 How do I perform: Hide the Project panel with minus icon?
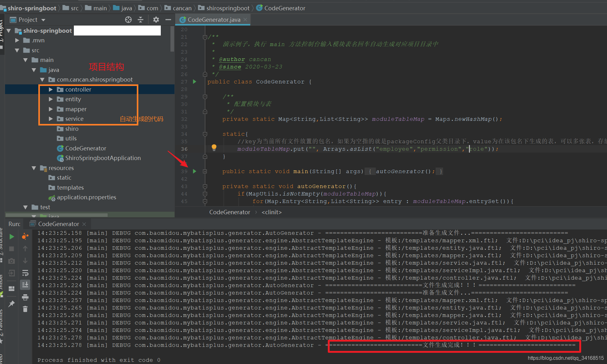point(168,20)
